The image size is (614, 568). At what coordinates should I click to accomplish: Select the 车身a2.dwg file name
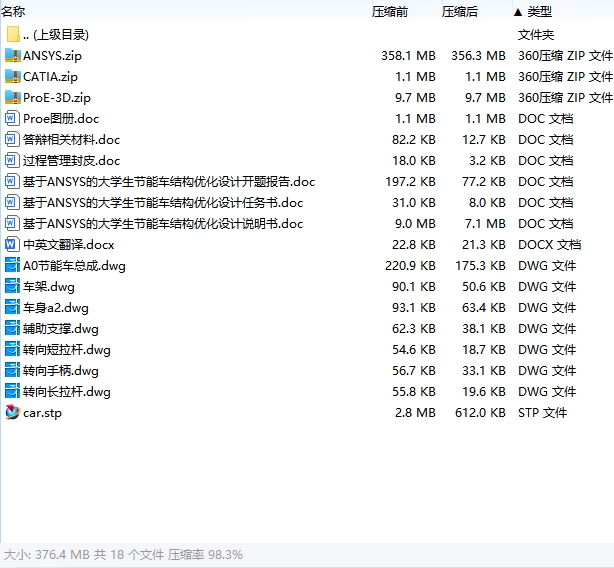point(56,308)
